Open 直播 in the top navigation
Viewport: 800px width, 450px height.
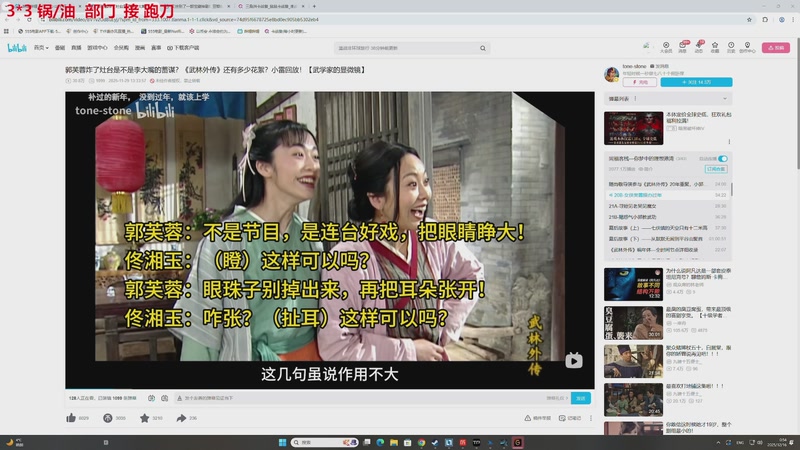point(76,47)
